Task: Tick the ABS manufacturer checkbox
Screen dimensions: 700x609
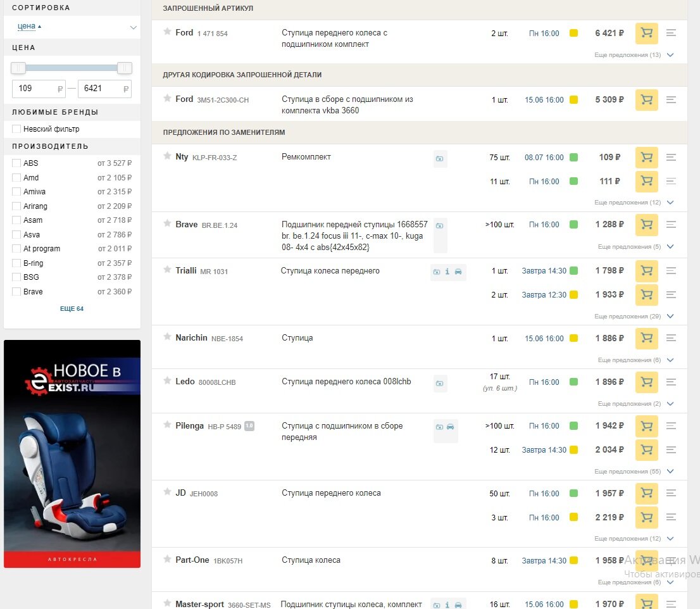Action: [16, 163]
